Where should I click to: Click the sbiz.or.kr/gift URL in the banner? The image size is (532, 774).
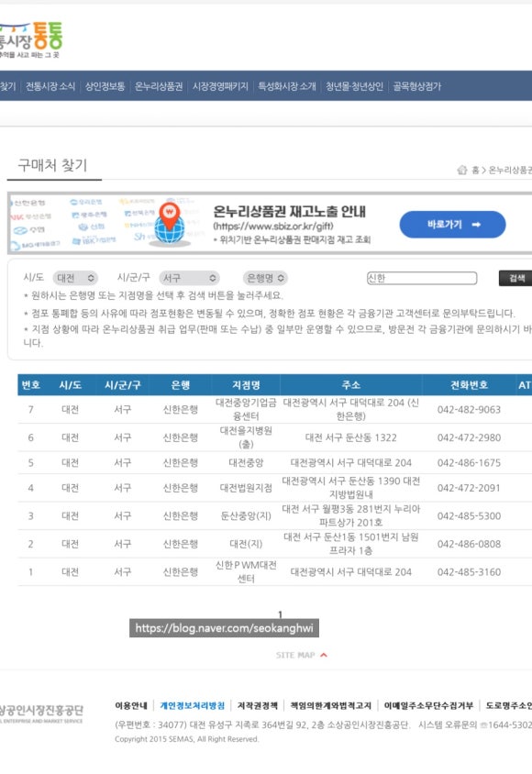pos(273,227)
